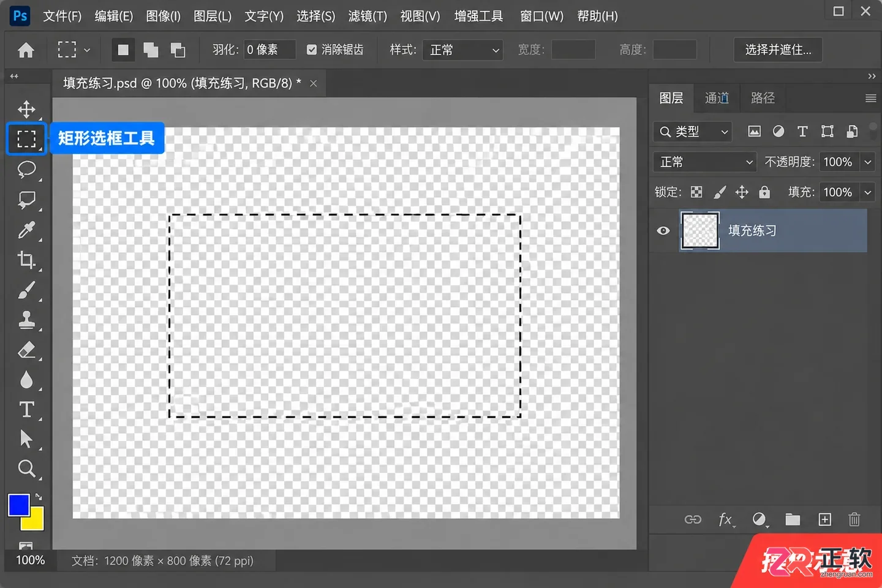Click the link layers icon

point(693,519)
